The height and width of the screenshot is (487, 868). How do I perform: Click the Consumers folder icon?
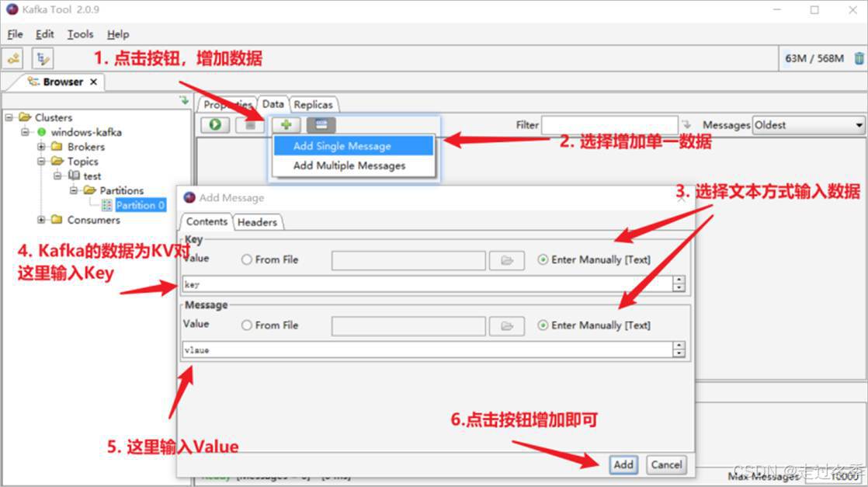click(57, 219)
